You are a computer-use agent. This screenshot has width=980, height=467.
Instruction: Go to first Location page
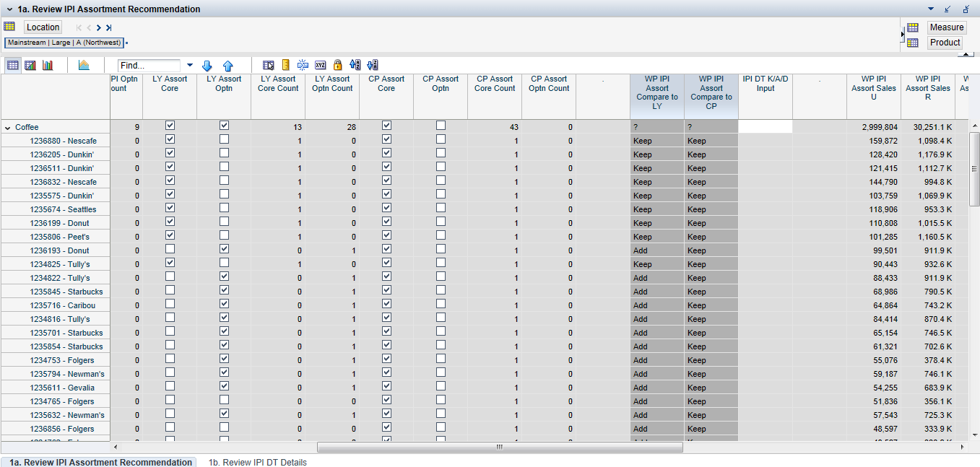tap(79, 27)
